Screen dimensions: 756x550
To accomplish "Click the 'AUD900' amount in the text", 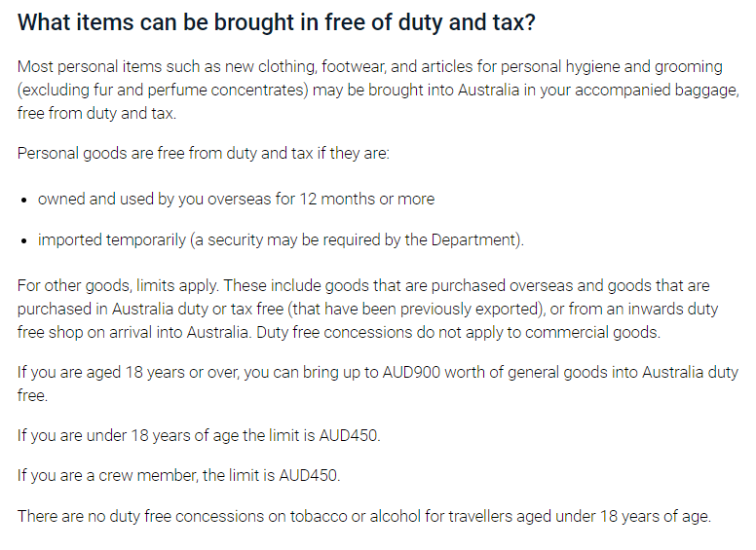I will pos(411,372).
